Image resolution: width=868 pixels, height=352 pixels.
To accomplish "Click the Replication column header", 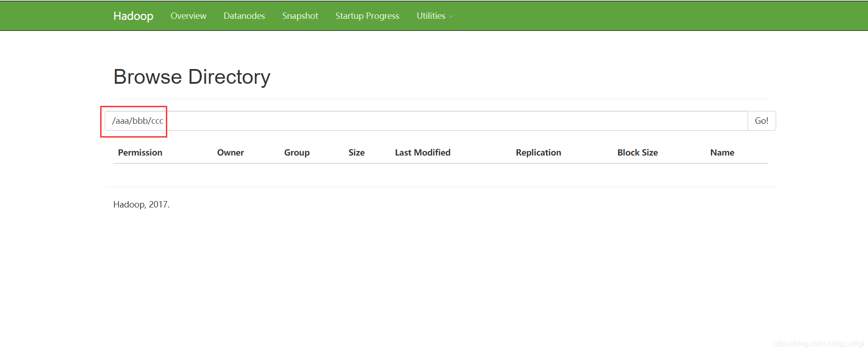I will click(539, 152).
